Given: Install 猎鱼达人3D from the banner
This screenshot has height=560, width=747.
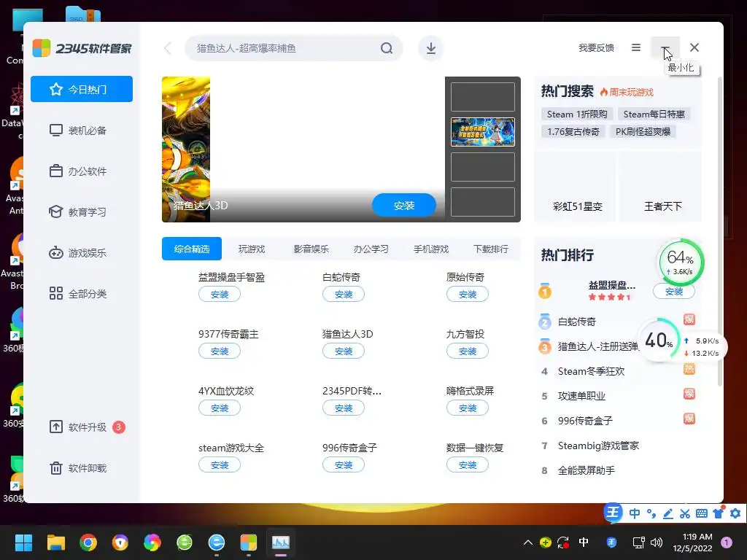Looking at the screenshot, I should (x=404, y=205).
